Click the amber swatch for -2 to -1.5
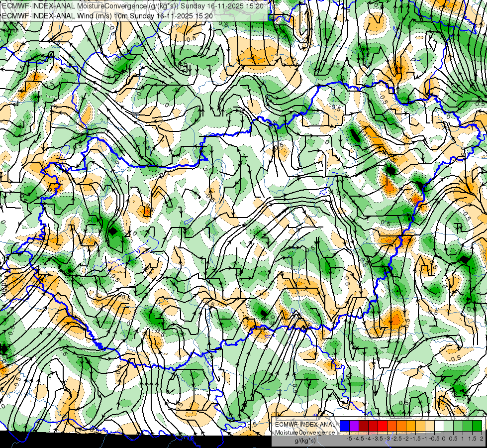The image size is (487, 448). [411, 426]
